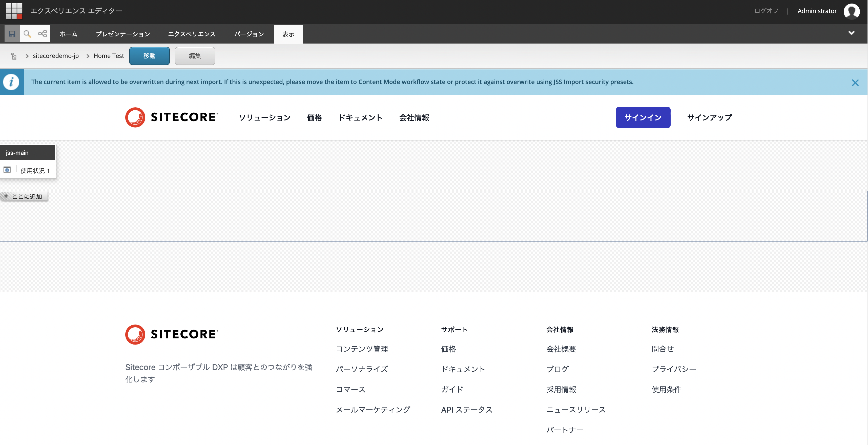Open 価格 in the header navigation
The height and width of the screenshot is (445, 868).
pyautogui.click(x=314, y=118)
